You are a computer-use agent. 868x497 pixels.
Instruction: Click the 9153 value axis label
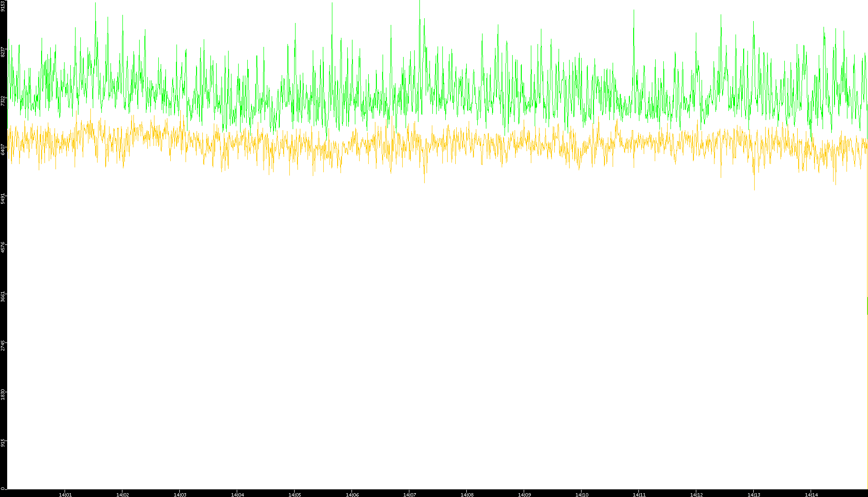[3, 6]
